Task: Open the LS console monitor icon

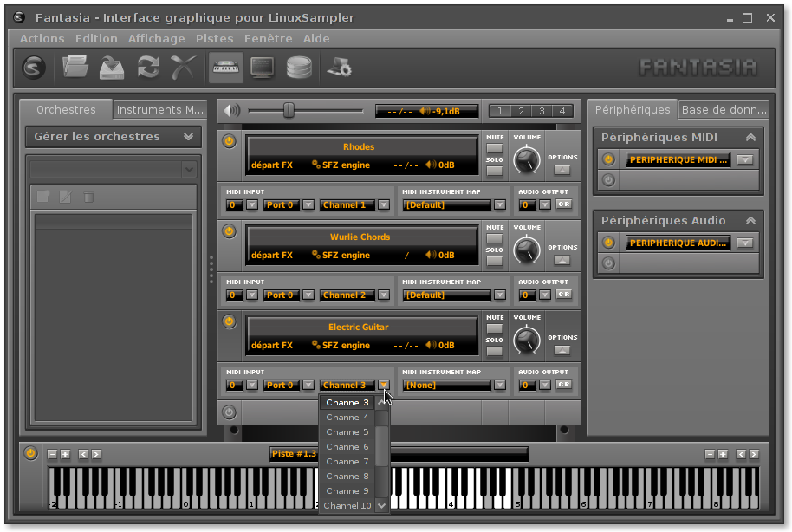Action: click(x=262, y=67)
